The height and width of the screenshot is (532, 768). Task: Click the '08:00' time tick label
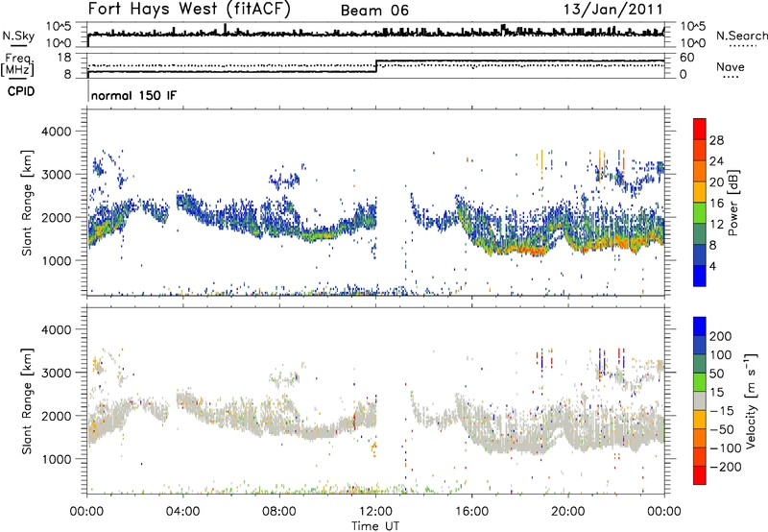(279, 512)
